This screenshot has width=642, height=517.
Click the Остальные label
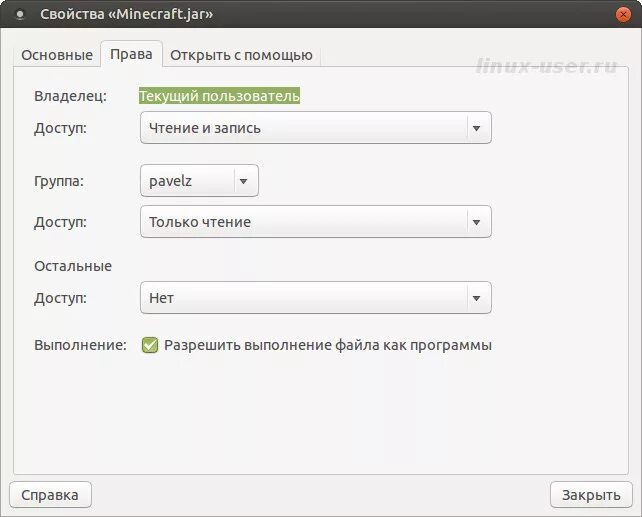pyautogui.click(x=73, y=266)
